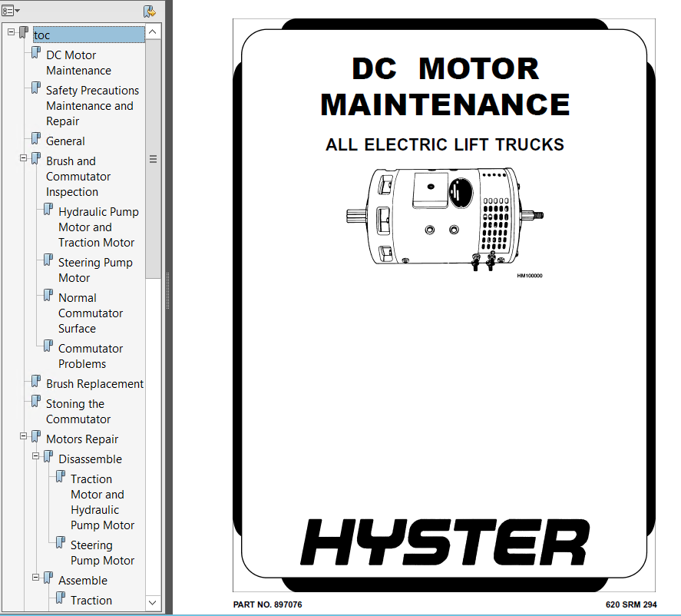The image size is (681, 616).
Task: Click the Normal Commutator Surface bookmark icon
Action: (x=48, y=296)
